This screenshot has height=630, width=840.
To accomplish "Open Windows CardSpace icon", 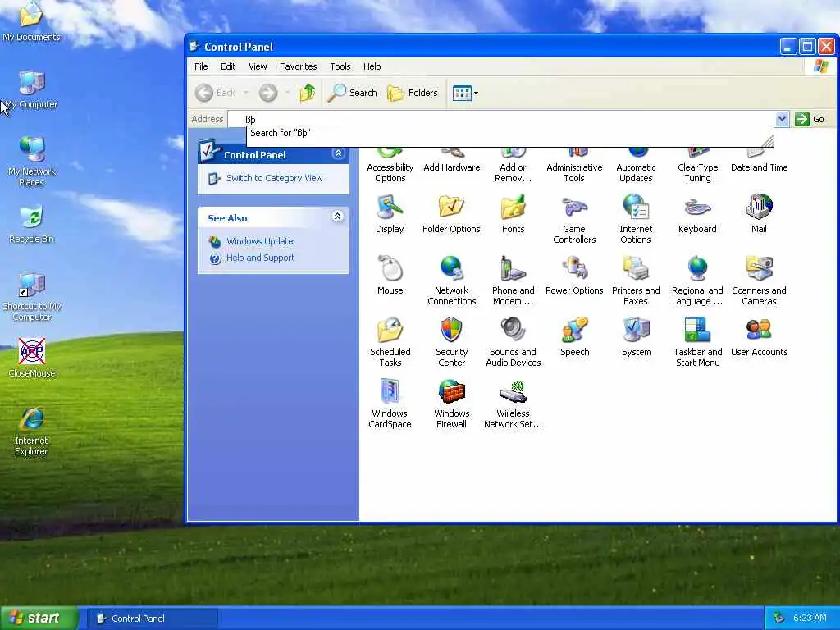I will point(390,404).
